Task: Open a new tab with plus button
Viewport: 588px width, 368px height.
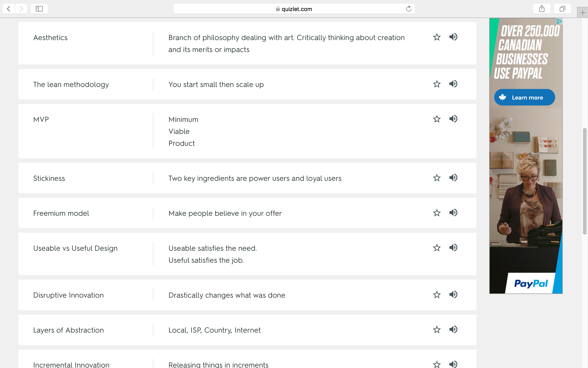Action: pyautogui.click(x=582, y=13)
